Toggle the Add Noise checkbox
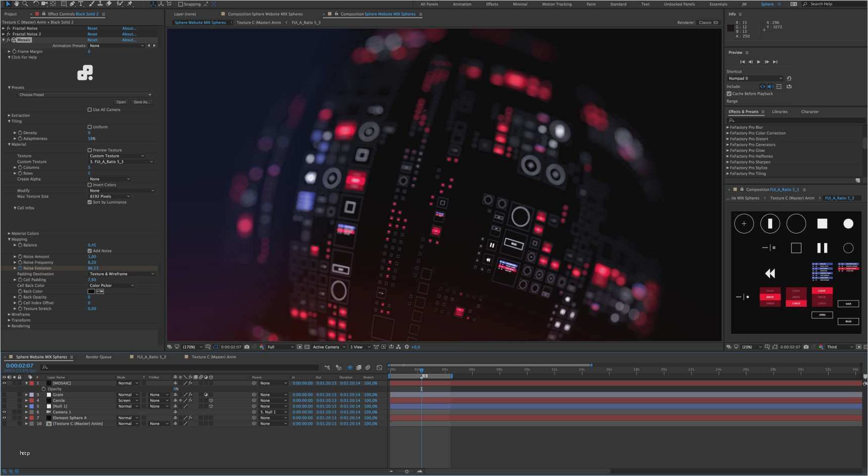Screen dimensions: 868x476 (x=90, y=251)
